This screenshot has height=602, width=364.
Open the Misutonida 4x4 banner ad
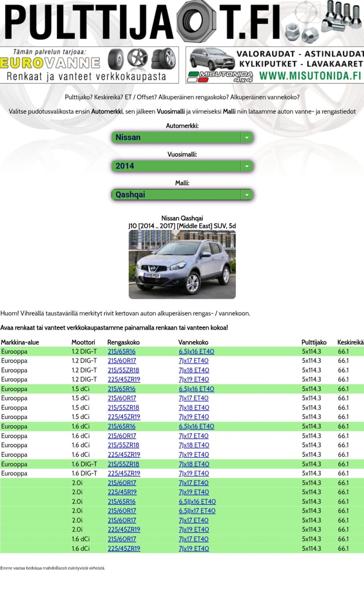(x=275, y=65)
